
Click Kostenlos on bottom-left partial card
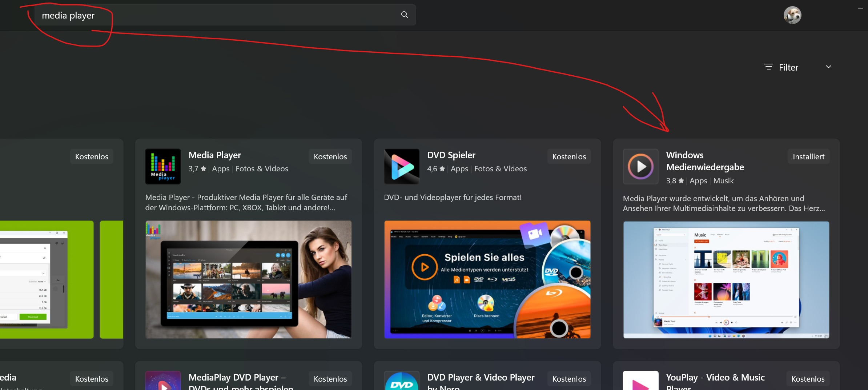(92, 379)
